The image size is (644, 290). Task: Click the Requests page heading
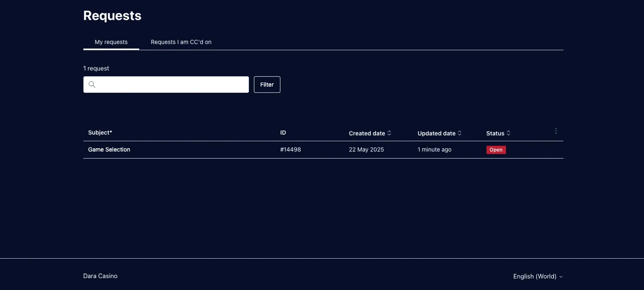(112, 16)
